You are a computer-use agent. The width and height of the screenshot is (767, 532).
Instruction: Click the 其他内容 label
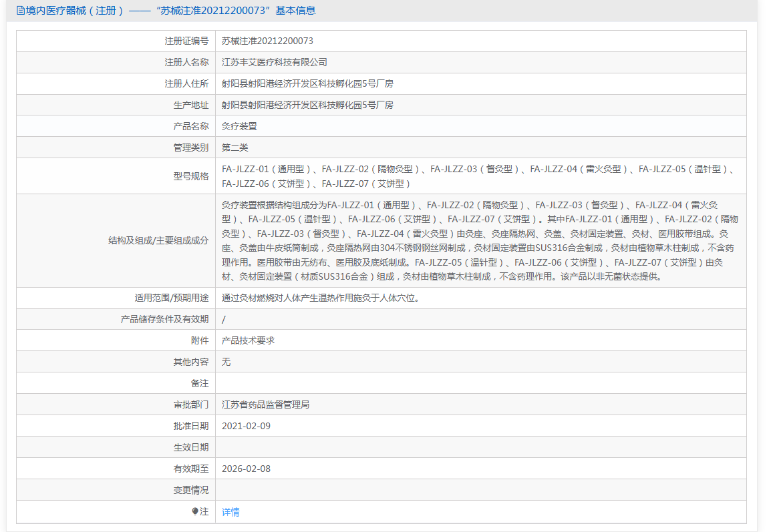tap(191, 362)
